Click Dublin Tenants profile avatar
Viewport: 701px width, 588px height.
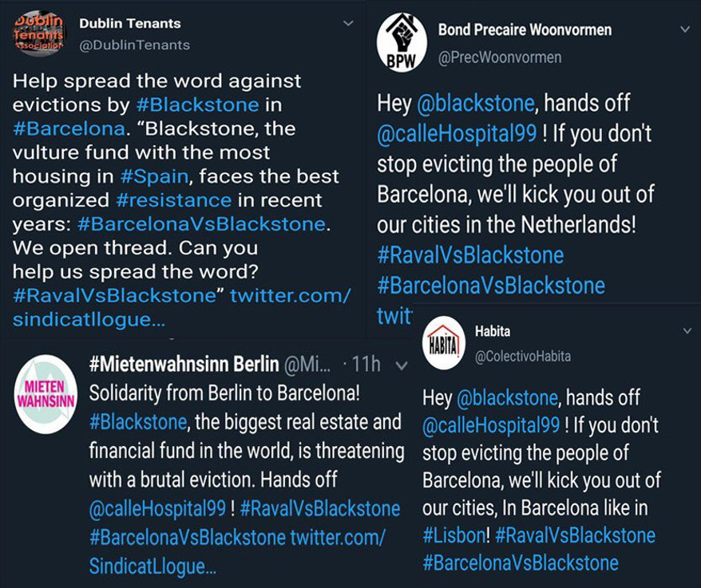point(40,34)
